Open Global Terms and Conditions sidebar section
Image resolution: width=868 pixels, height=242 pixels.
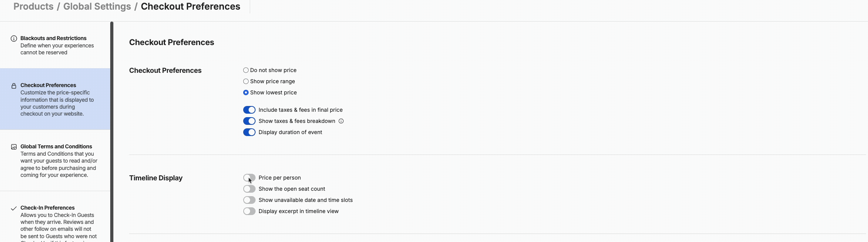[55, 160]
